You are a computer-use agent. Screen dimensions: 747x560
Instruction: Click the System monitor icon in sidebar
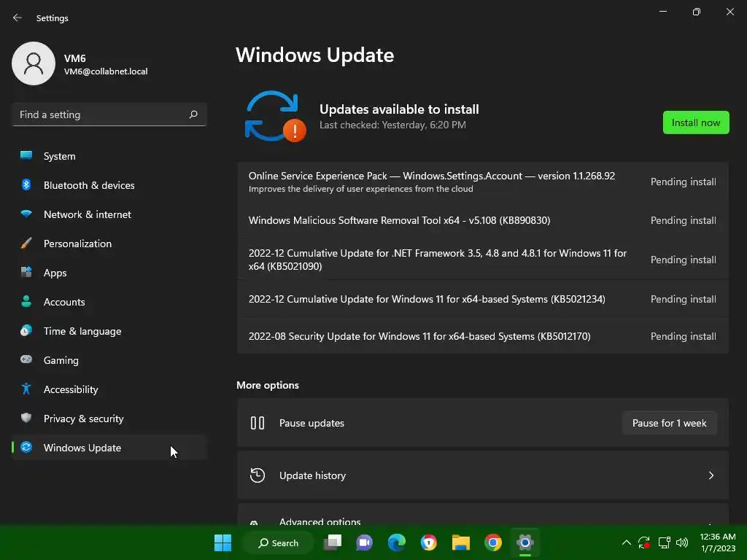(26, 156)
